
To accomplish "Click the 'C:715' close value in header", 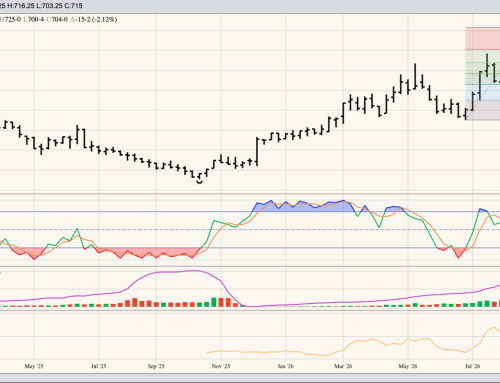I will coord(73,6).
